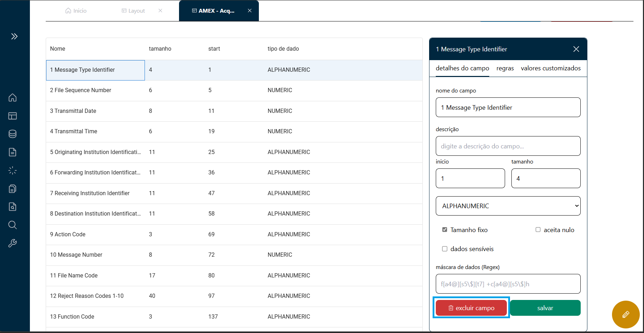Open the ALPHANUMERIC data type dropdown
Image resolution: width=644 pixels, height=333 pixels.
[x=508, y=206]
